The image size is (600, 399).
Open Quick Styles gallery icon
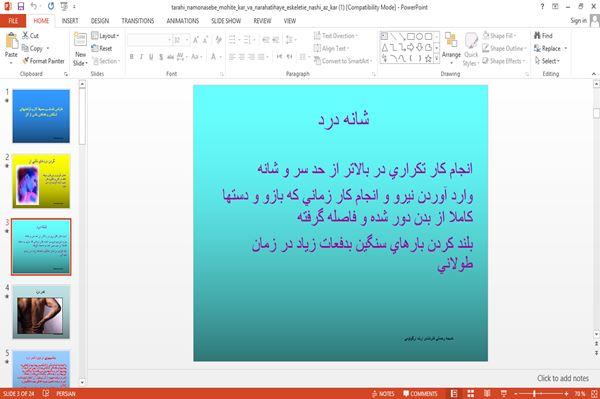tap(471, 41)
